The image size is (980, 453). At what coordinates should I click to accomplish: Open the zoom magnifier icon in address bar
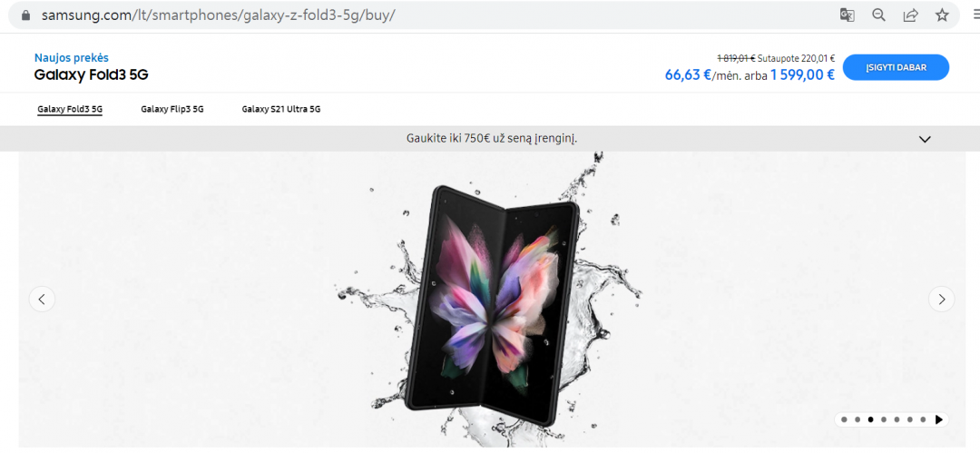click(x=878, y=15)
